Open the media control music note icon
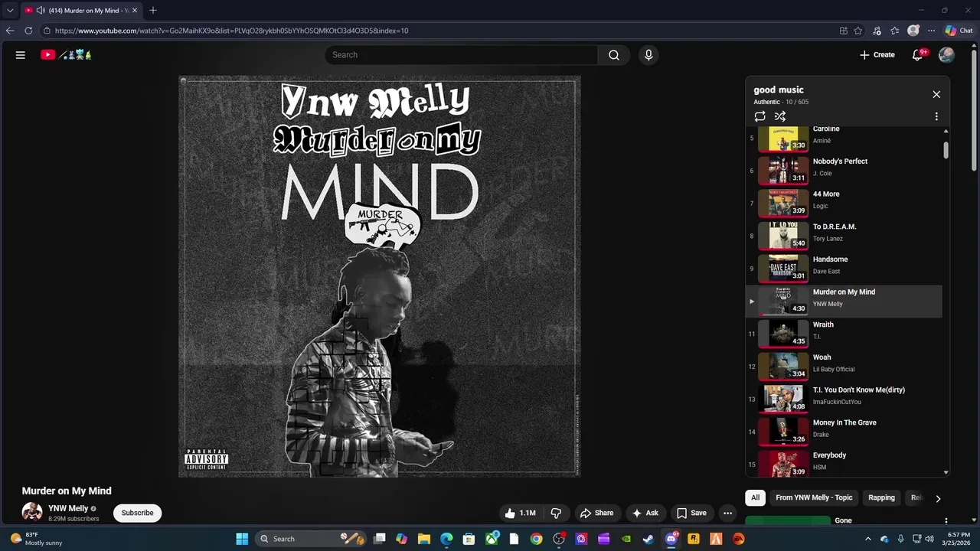The width and height of the screenshot is (980, 551). [877, 31]
